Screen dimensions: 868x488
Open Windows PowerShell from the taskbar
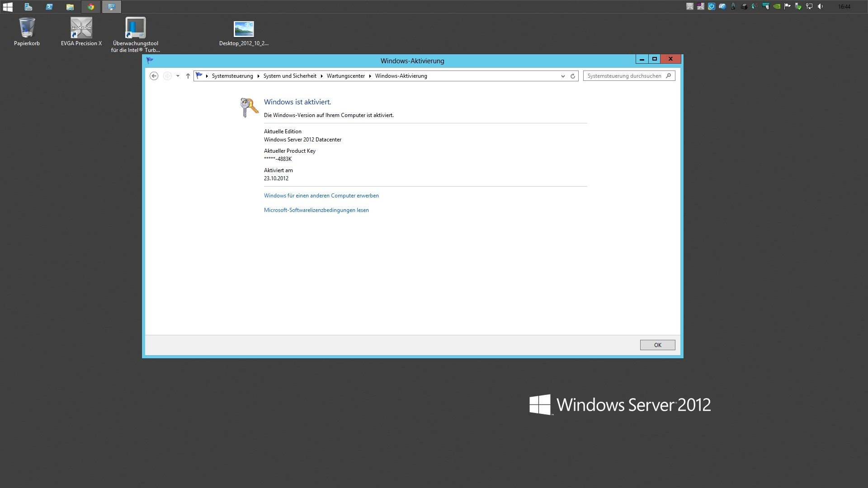(49, 7)
